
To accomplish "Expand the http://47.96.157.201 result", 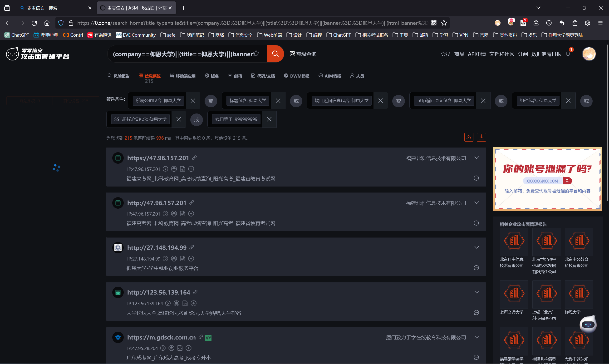I will pos(476,203).
